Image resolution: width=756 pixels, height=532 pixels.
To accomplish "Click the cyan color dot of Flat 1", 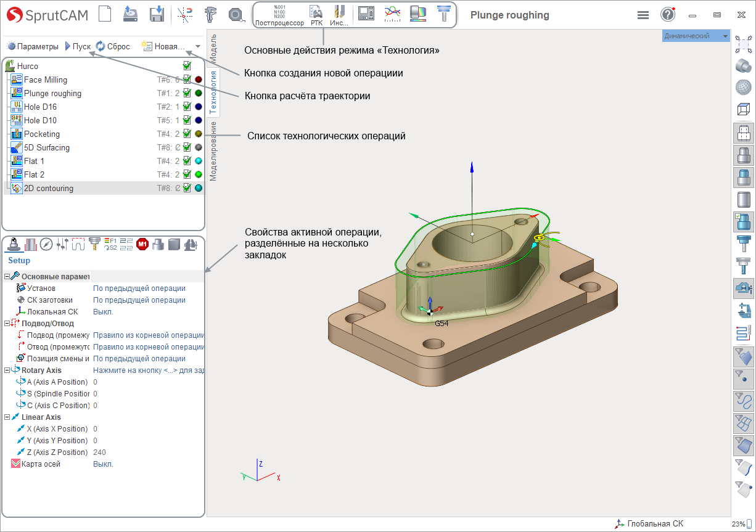I will click(199, 161).
